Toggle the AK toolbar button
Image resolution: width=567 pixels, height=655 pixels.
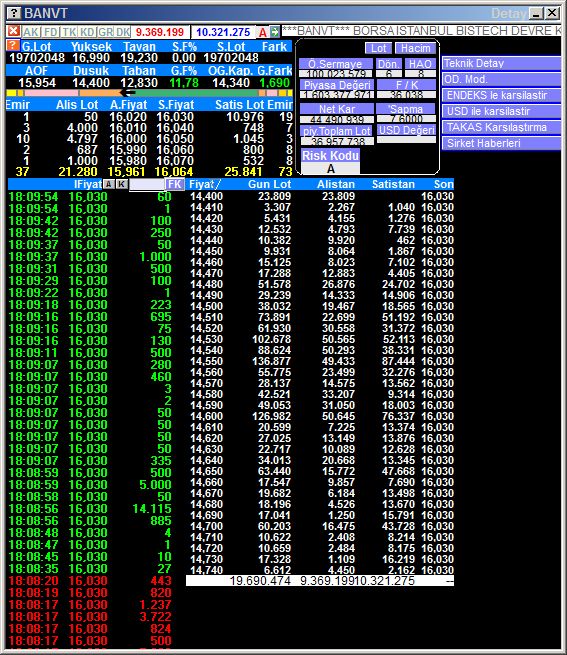tap(31, 32)
